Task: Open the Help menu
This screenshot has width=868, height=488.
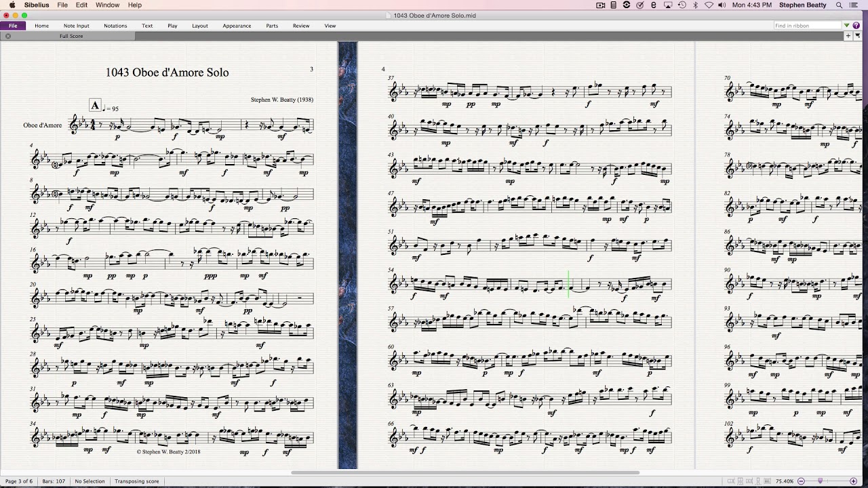Action: [x=135, y=5]
